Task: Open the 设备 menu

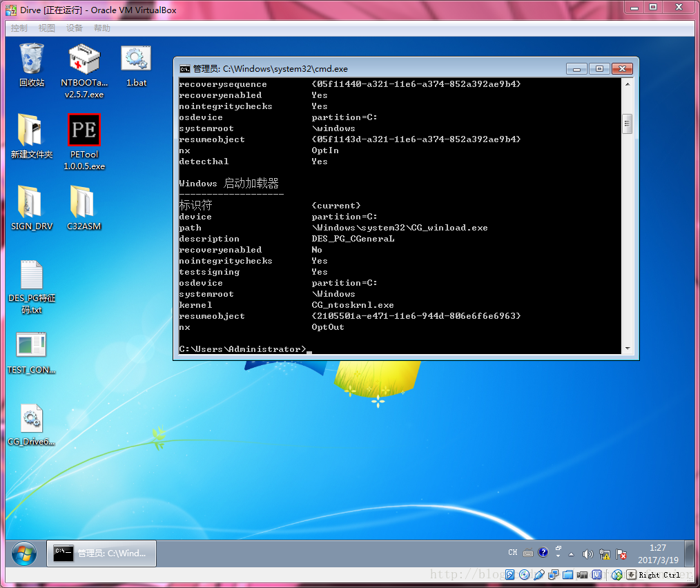Action: pyautogui.click(x=75, y=28)
